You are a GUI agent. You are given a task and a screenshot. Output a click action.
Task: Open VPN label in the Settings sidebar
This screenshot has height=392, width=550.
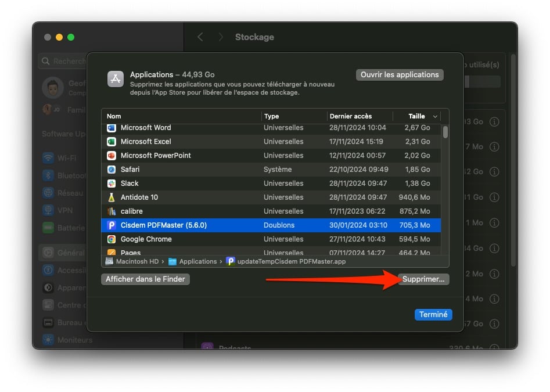click(65, 210)
